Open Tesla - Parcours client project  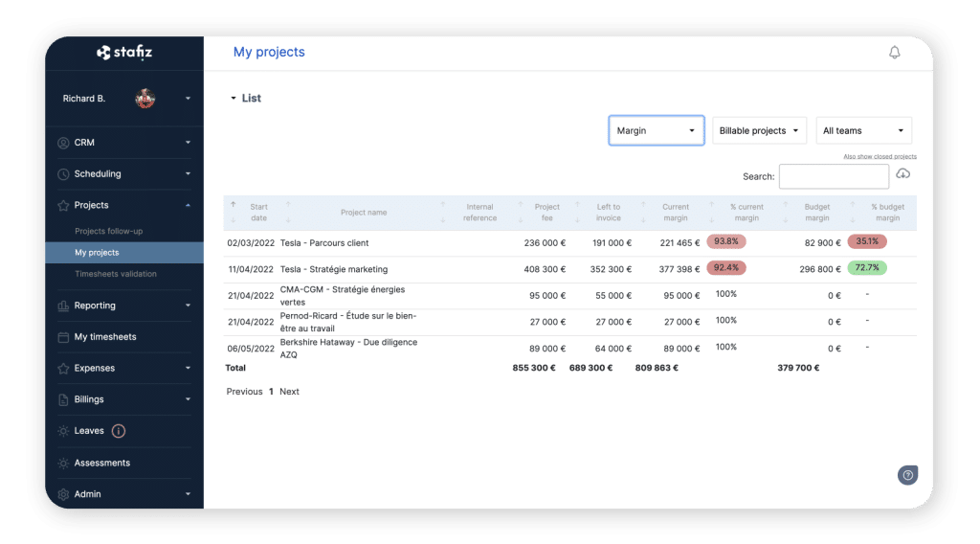(324, 243)
